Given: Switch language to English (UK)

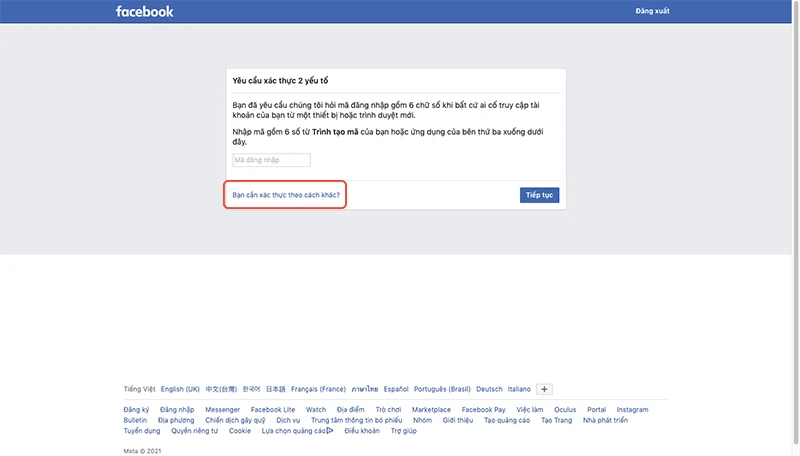Looking at the screenshot, I should coord(180,389).
